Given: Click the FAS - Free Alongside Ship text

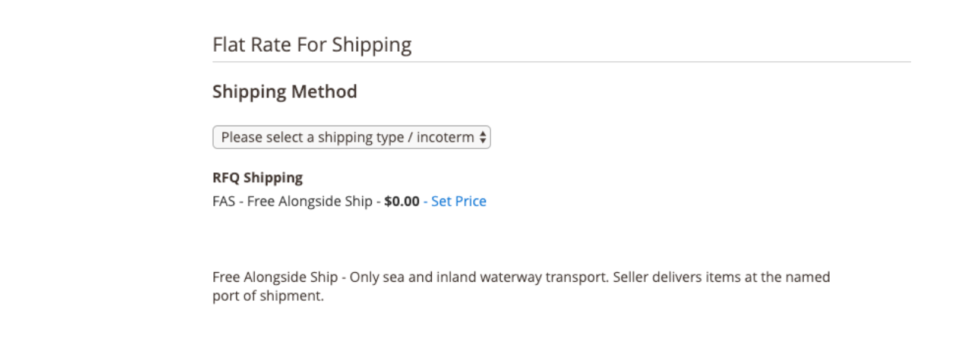Looking at the screenshot, I should [292, 201].
